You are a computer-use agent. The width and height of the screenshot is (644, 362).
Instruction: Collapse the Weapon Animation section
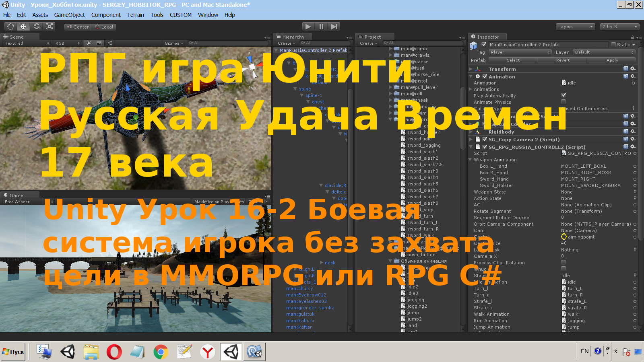(470, 160)
